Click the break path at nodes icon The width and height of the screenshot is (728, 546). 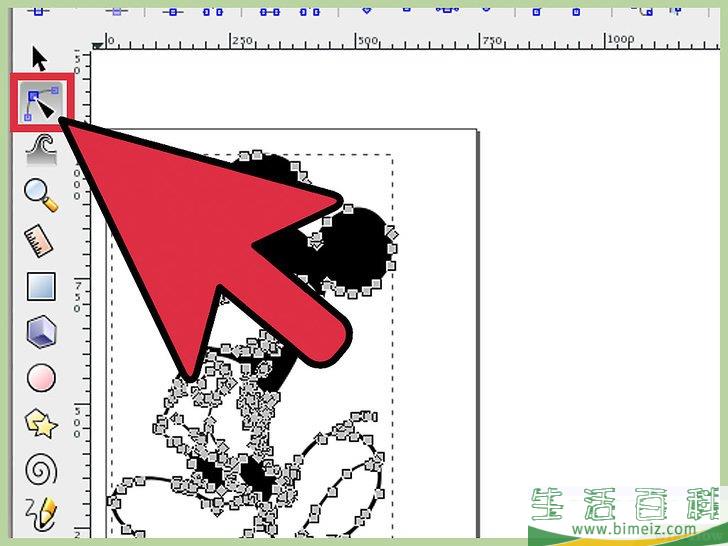(213, 12)
